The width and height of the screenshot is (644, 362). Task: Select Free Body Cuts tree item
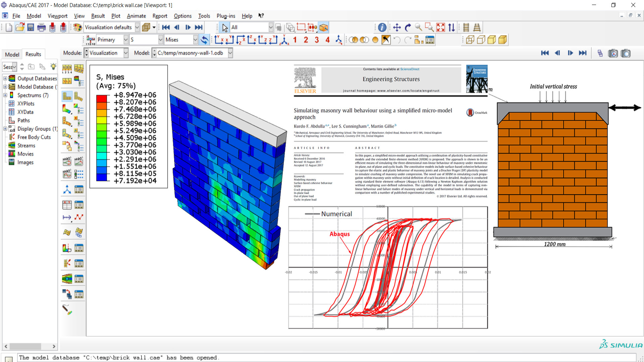(34, 137)
